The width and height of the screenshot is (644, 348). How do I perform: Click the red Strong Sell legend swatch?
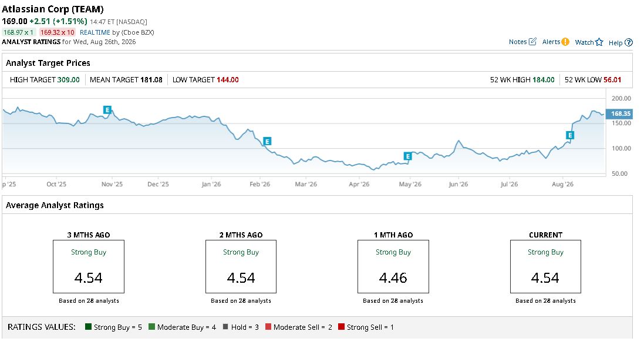pyautogui.click(x=341, y=327)
